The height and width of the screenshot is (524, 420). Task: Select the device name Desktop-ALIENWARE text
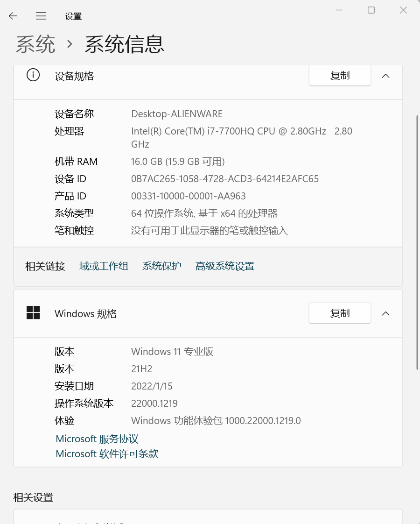(177, 114)
